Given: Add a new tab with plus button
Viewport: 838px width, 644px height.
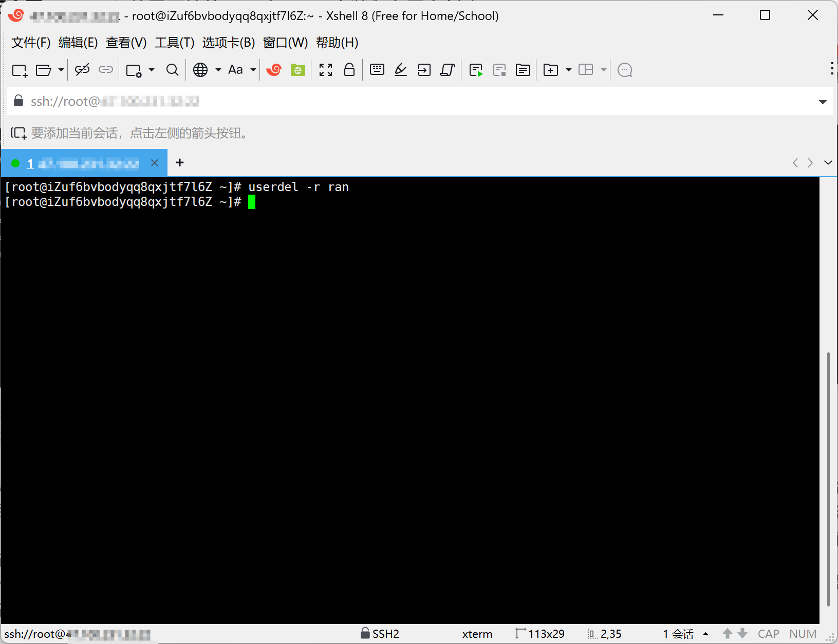Looking at the screenshot, I should point(180,162).
